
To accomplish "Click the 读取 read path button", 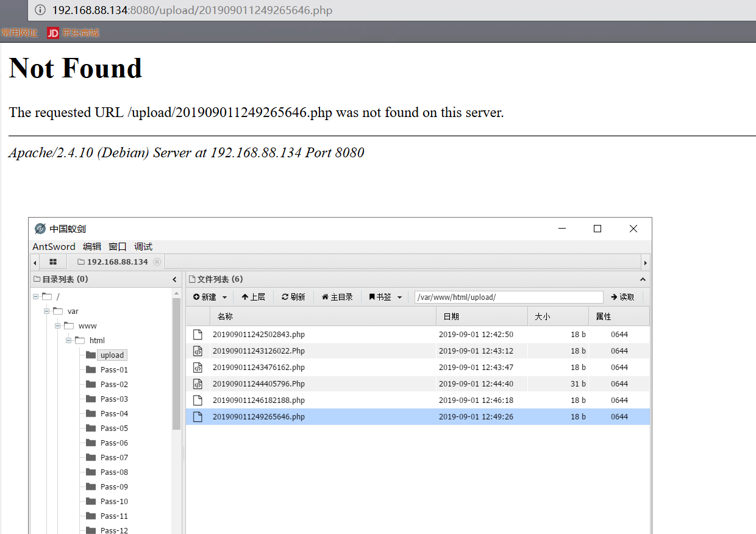I will [x=622, y=297].
